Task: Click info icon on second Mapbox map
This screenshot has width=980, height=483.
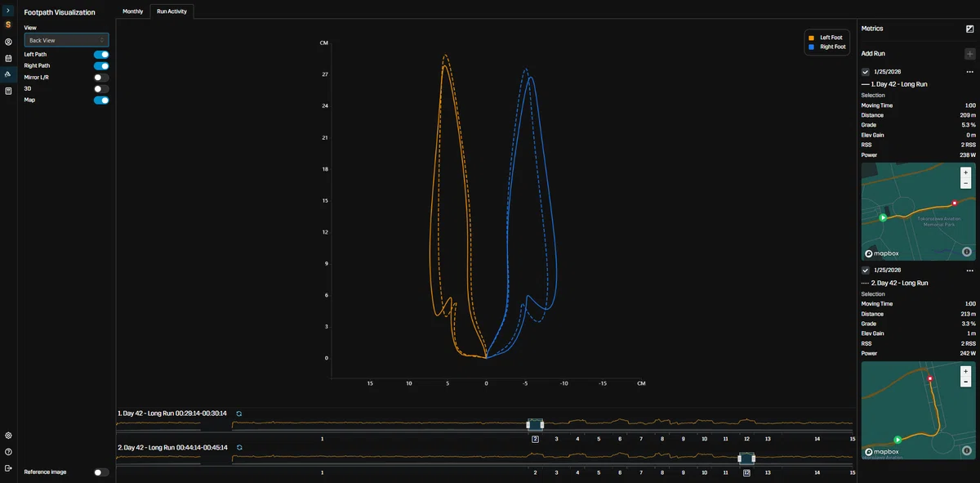Action: 967,451
